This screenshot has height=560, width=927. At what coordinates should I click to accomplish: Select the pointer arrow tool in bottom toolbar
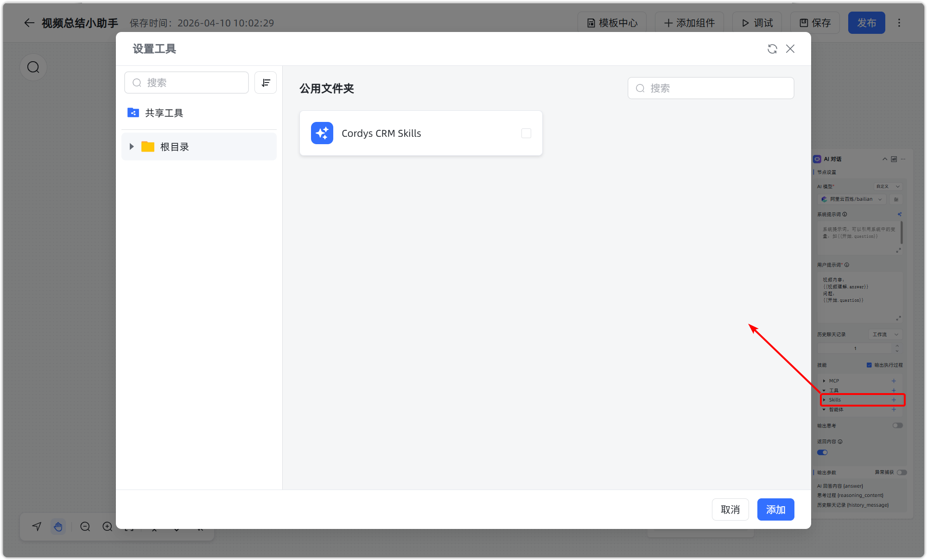tap(37, 527)
